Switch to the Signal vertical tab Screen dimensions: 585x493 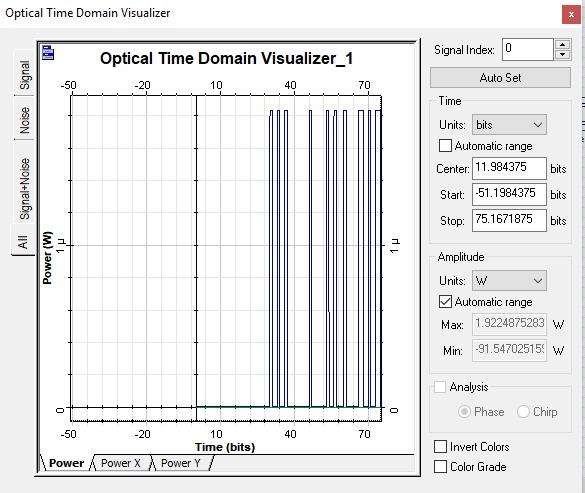coord(24,74)
